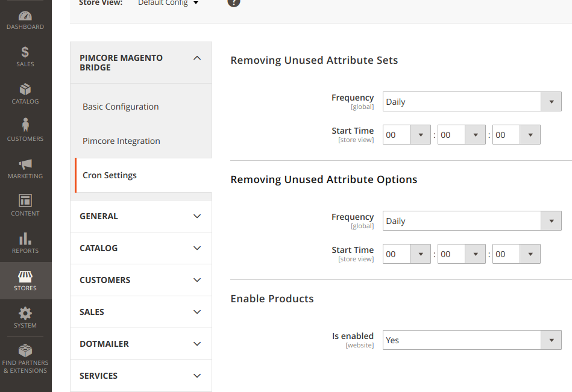Click the Is enabled label

353,336
